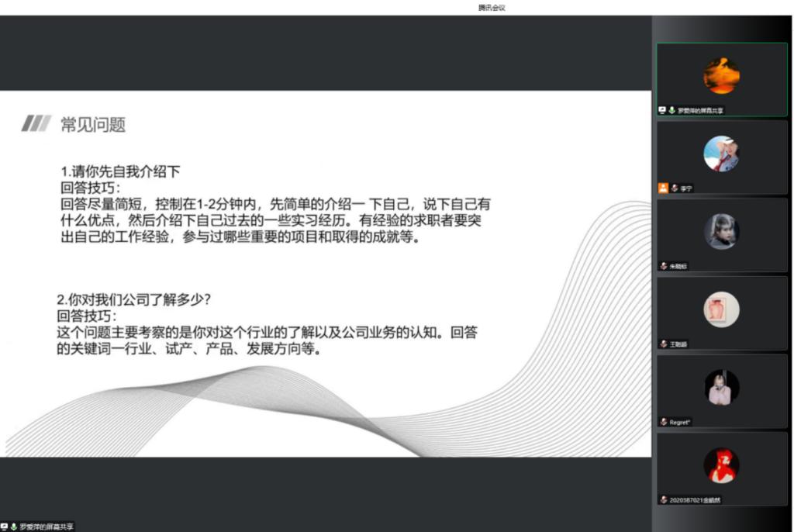Click the screen-share icon in the top participant tile
The width and height of the screenshot is (794, 532).
click(x=662, y=111)
